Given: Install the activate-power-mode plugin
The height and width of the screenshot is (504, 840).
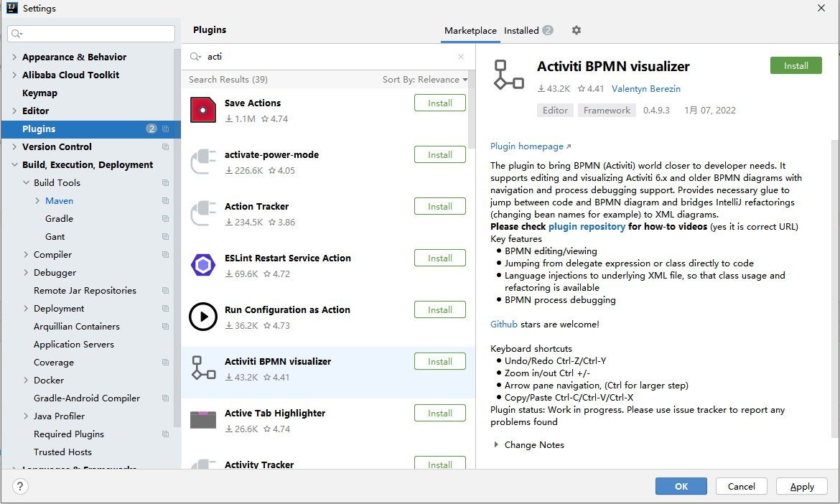Looking at the screenshot, I should point(440,155).
